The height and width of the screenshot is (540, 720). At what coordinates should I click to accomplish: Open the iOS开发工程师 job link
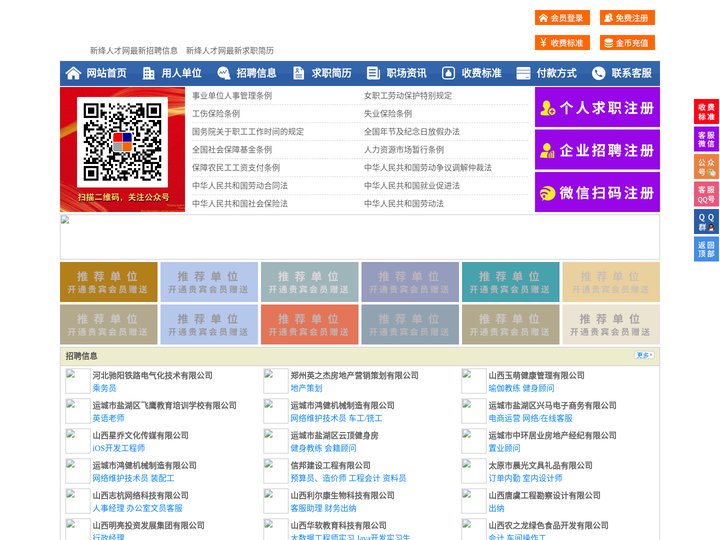pyautogui.click(x=118, y=448)
